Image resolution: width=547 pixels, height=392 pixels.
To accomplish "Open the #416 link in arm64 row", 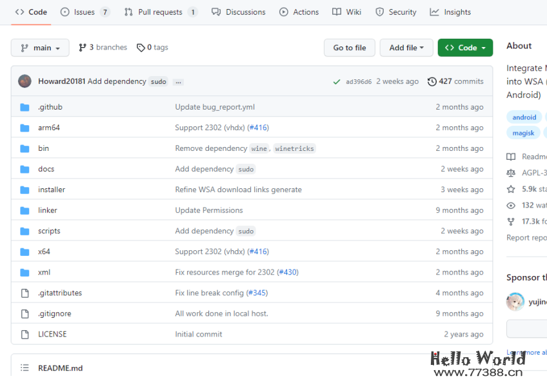I will click(x=258, y=128).
